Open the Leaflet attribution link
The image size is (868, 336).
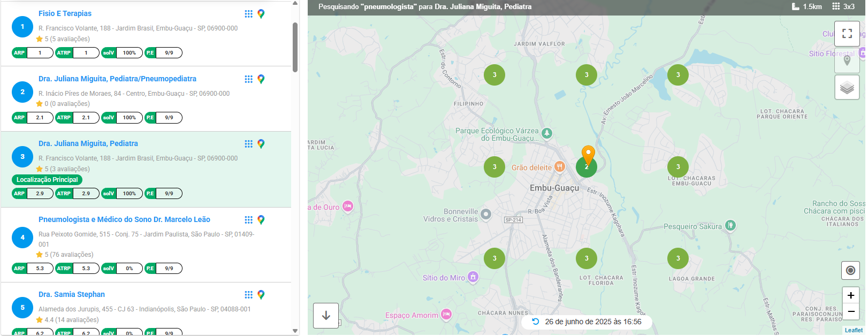(853, 330)
